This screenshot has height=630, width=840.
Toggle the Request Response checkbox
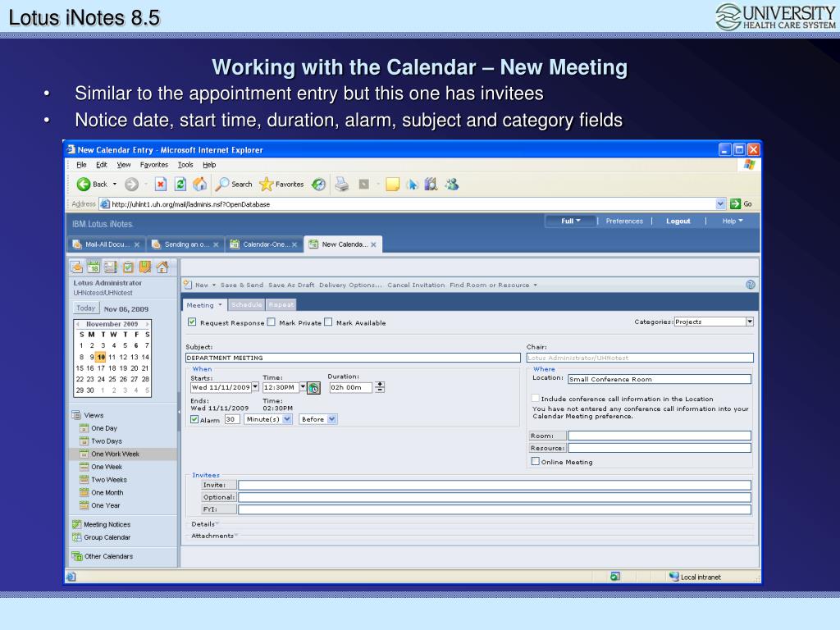192,322
